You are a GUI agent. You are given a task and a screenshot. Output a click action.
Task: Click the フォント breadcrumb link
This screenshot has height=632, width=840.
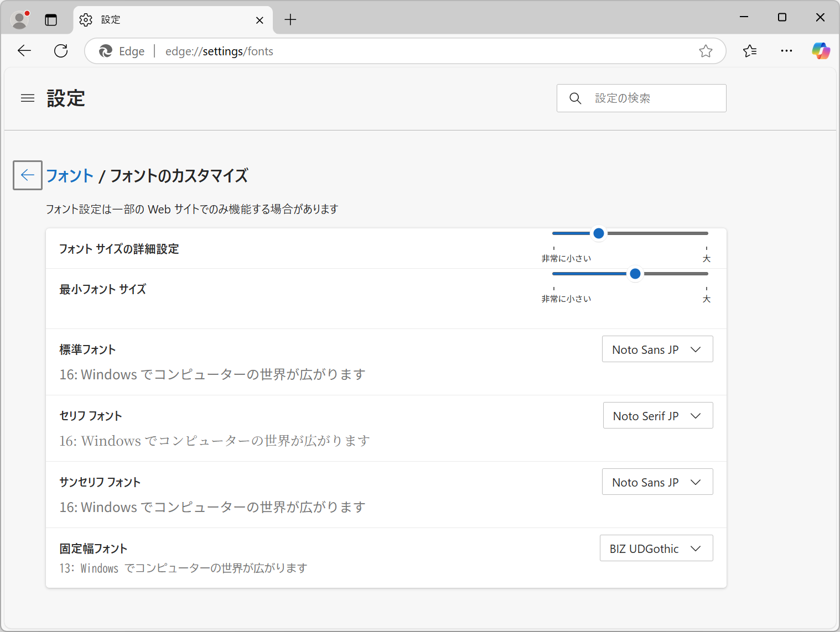(69, 175)
